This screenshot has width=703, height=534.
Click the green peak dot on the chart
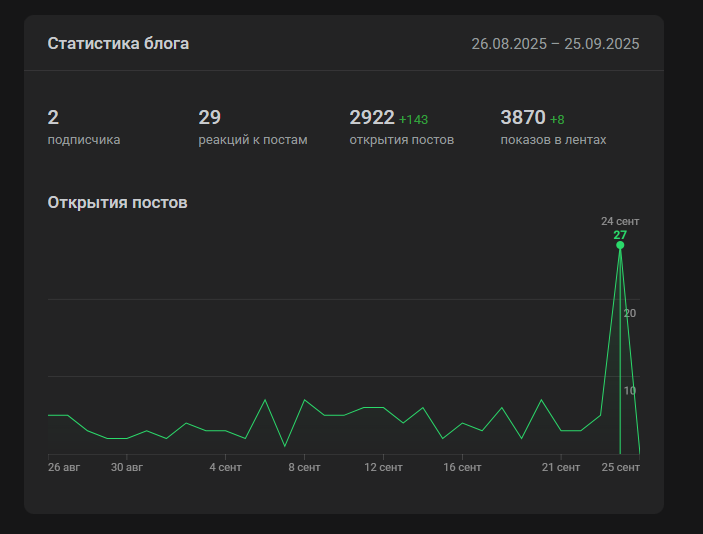620,245
